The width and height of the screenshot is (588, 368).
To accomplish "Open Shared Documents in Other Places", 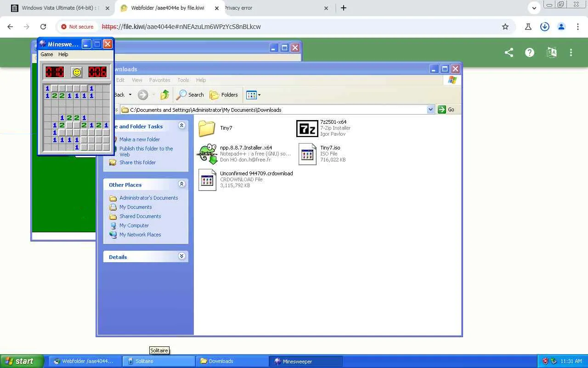I will point(140,216).
